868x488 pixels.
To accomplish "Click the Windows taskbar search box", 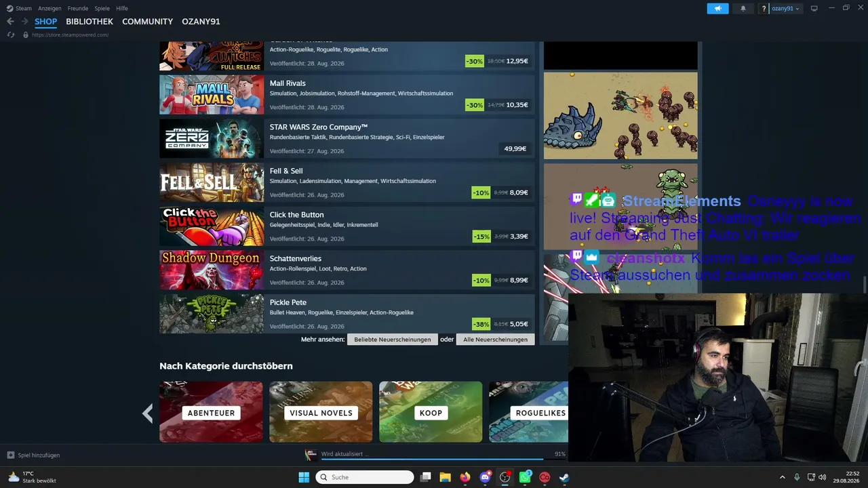I will 365,477.
